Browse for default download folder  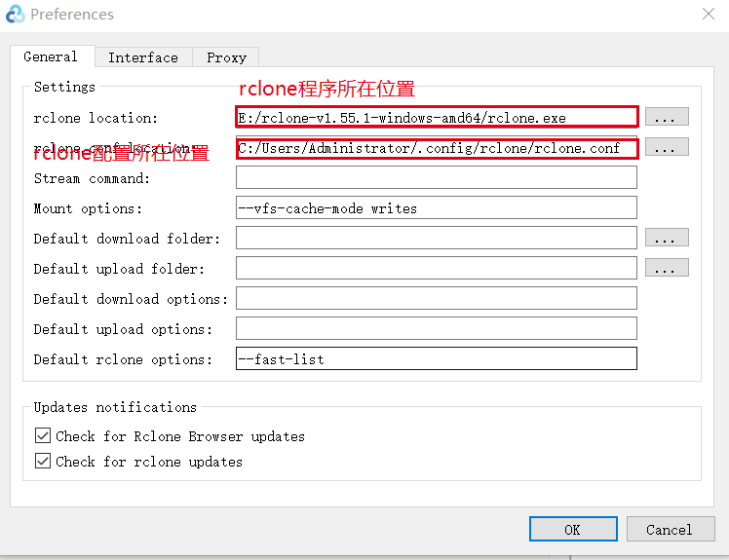pyautogui.click(x=667, y=238)
